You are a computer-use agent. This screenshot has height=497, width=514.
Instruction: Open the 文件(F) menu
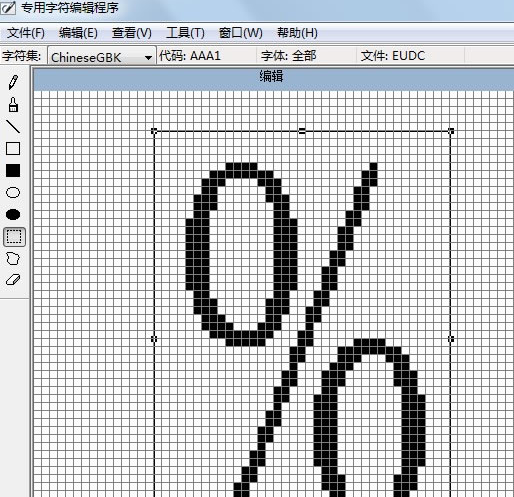point(26,33)
